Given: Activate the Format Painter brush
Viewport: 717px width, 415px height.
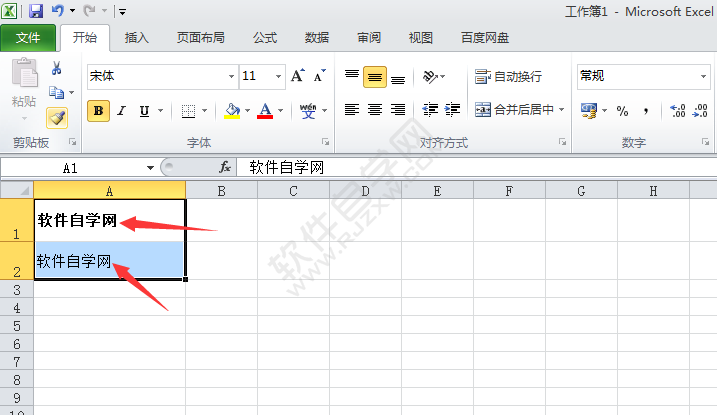Looking at the screenshot, I should (x=57, y=118).
